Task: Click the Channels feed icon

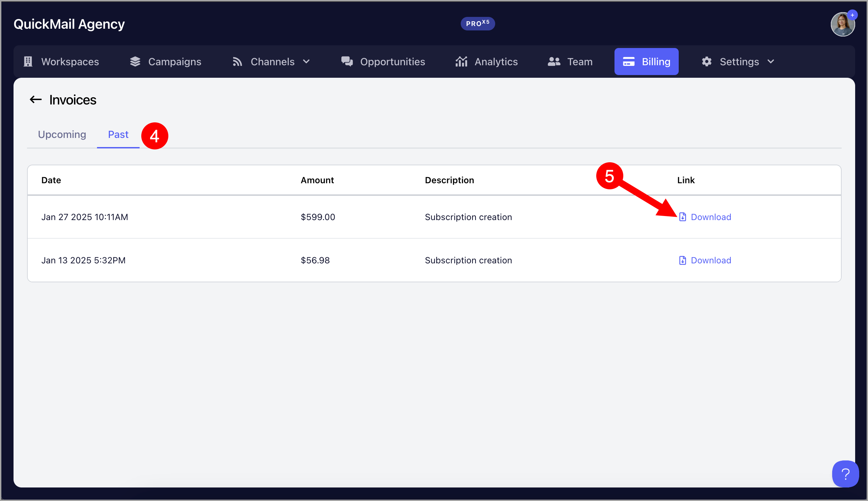Action: [237, 62]
